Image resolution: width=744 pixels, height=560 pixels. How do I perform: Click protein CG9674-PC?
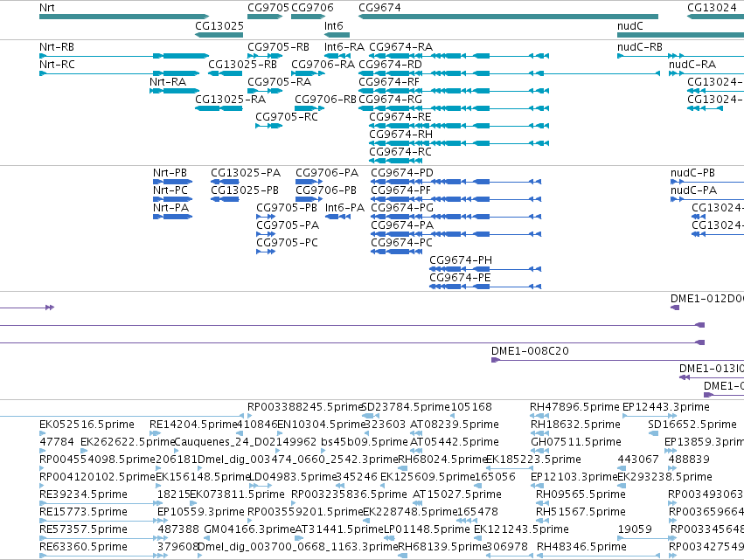click(x=401, y=243)
